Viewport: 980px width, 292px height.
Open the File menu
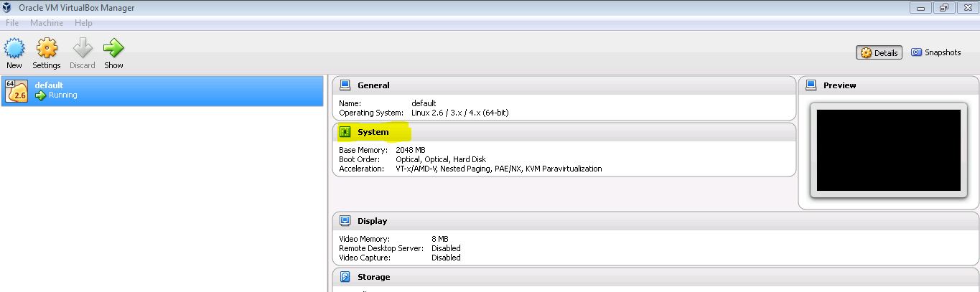pos(12,23)
